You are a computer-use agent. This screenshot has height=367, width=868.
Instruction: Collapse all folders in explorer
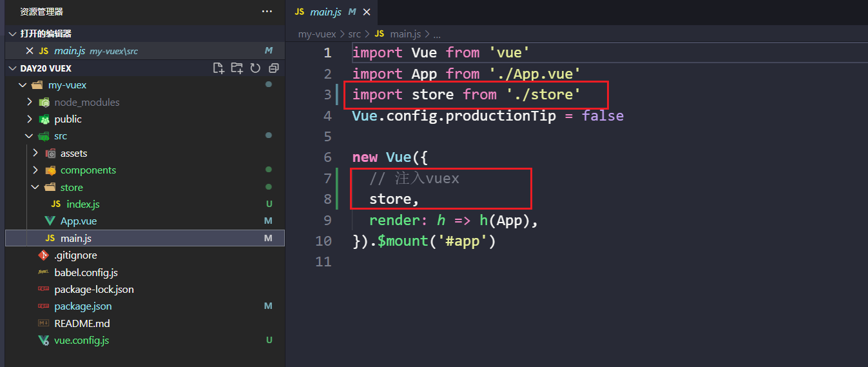[x=273, y=68]
